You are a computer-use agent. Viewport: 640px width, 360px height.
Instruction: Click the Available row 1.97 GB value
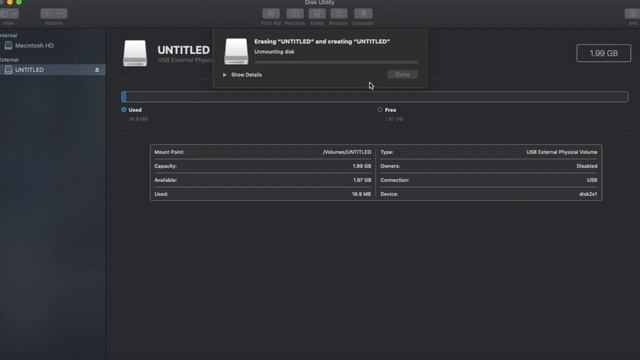coord(362,180)
